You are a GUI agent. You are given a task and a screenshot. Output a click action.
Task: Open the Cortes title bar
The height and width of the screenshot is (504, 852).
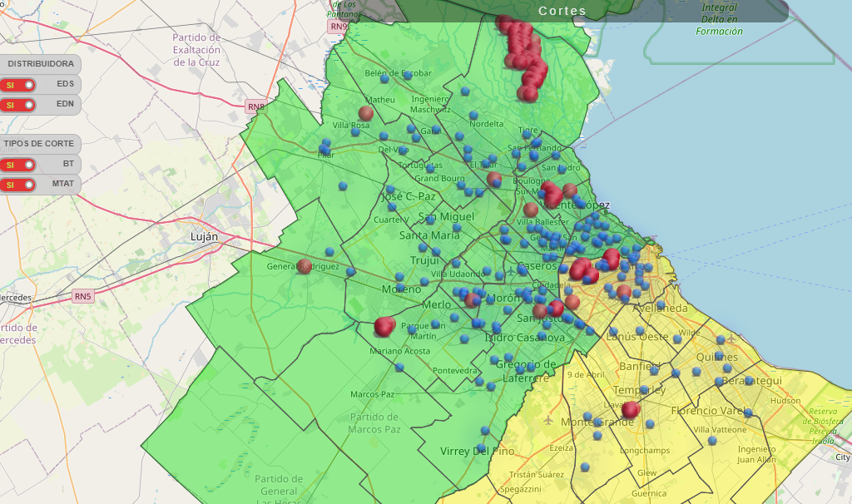click(x=562, y=12)
